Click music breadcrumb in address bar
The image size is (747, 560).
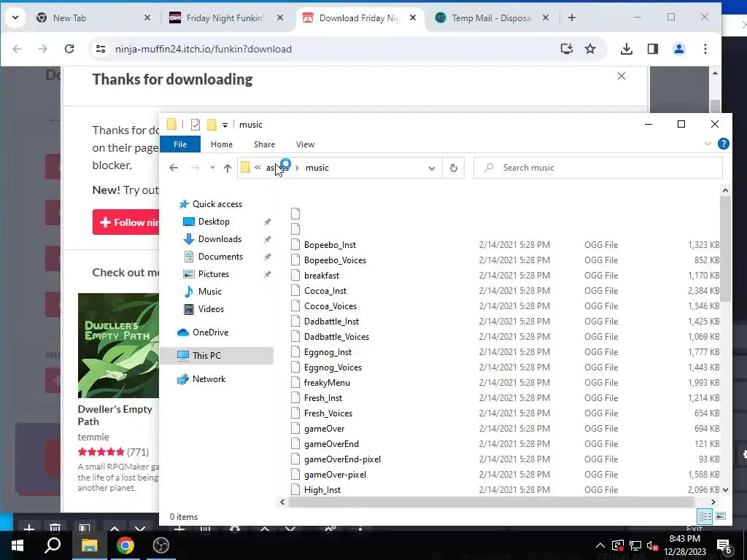pyautogui.click(x=317, y=168)
